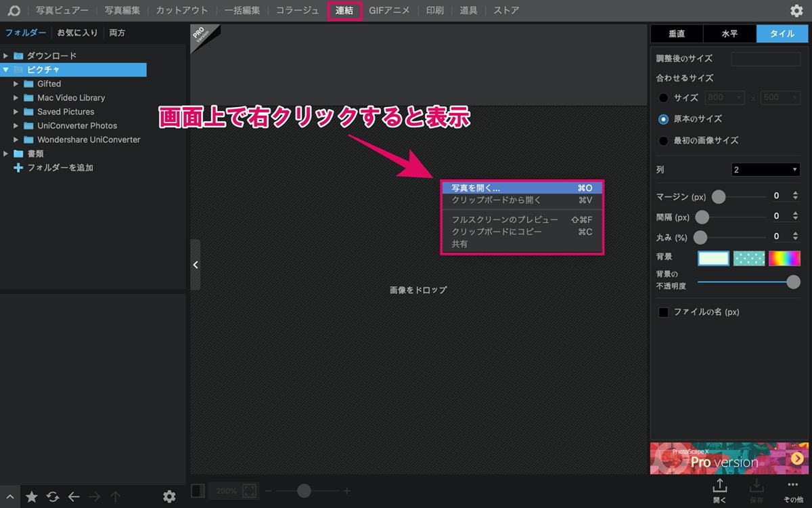The image size is (812, 508).
Task: Click the マージン slider handle
Action: 719,196
